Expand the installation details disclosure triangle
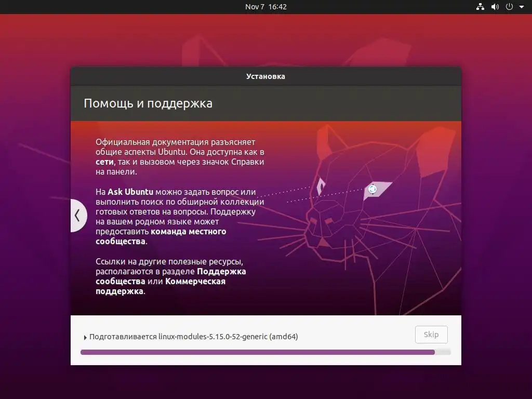Screen dimensions: 532x399 [x=85, y=337]
